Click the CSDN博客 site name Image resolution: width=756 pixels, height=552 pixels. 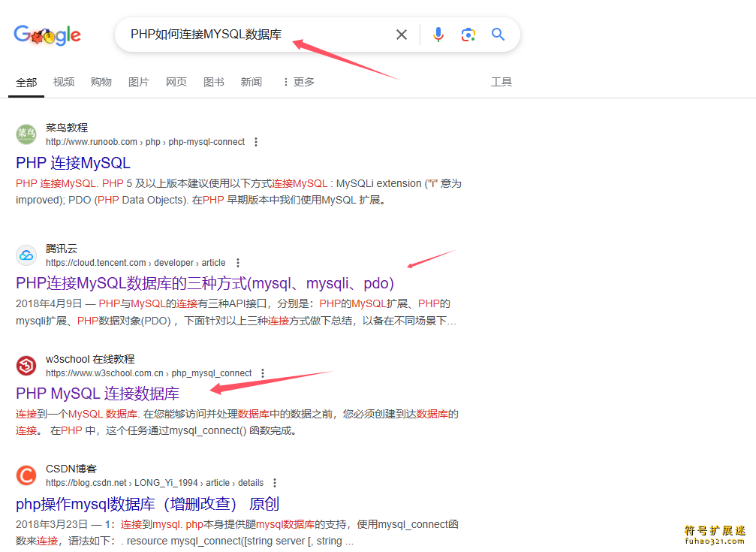(x=71, y=469)
